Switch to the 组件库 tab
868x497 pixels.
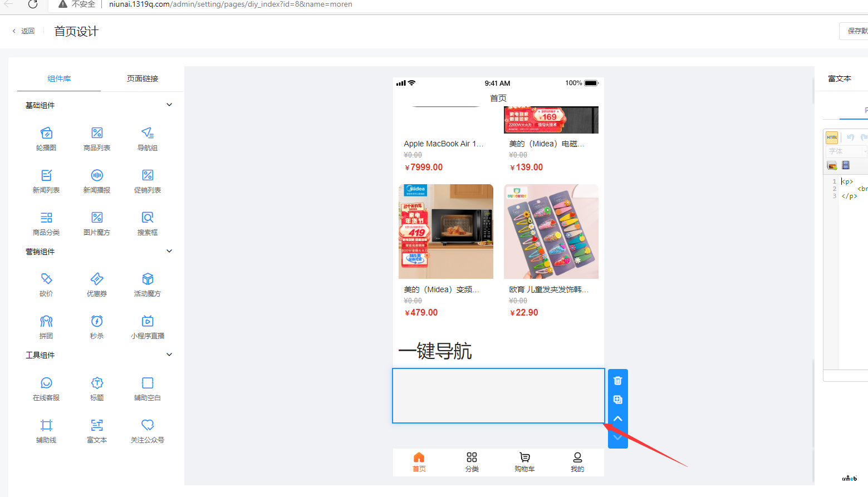click(59, 78)
